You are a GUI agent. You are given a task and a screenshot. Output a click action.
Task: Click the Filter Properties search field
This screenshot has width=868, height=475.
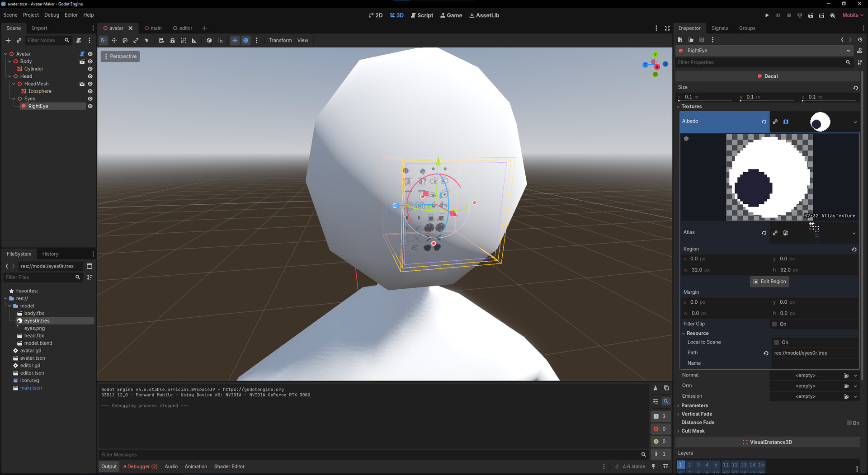pos(759,62)
